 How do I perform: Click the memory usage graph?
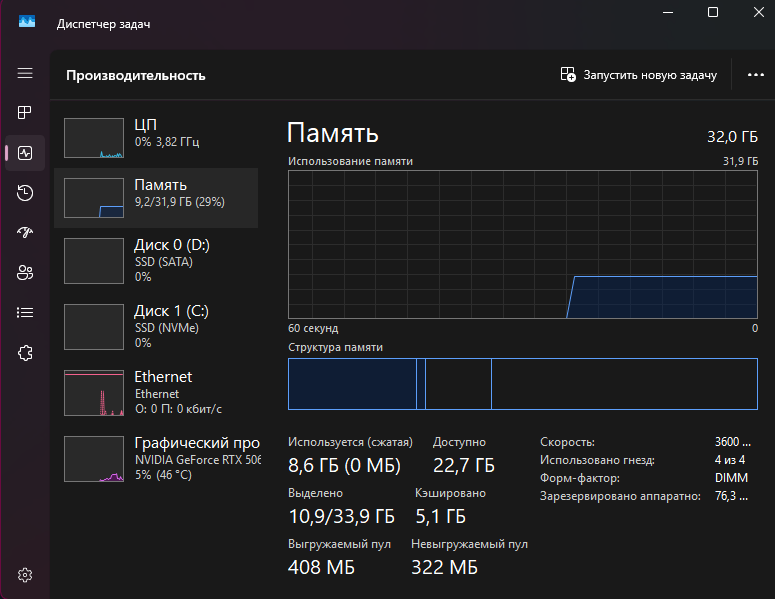[x=522, y=243]
